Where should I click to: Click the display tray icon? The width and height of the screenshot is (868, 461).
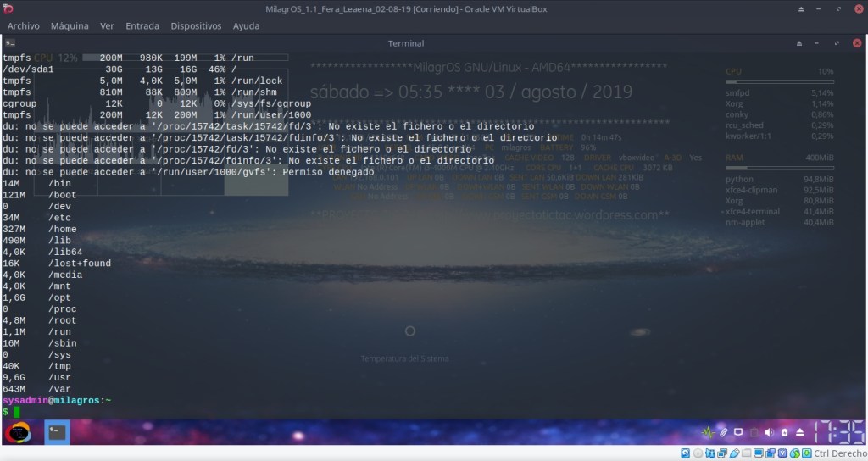coord(738,432)
